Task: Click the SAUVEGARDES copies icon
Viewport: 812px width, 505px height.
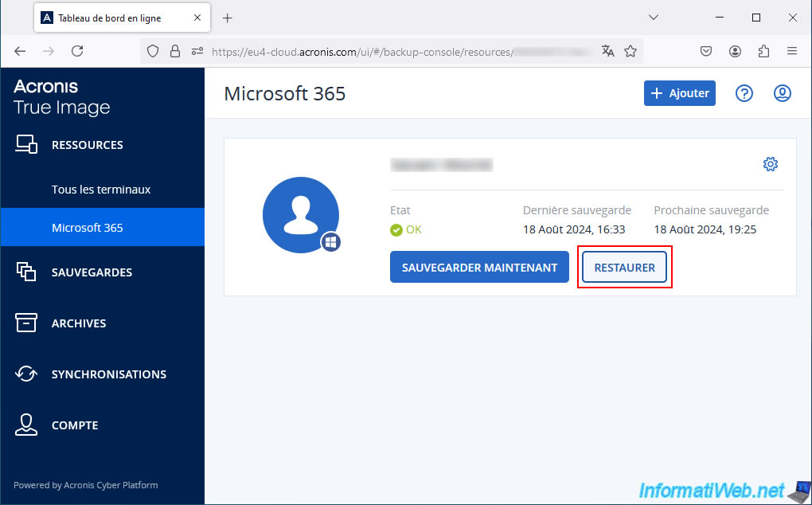Action: pyautogui.click(x=26, y=272)
